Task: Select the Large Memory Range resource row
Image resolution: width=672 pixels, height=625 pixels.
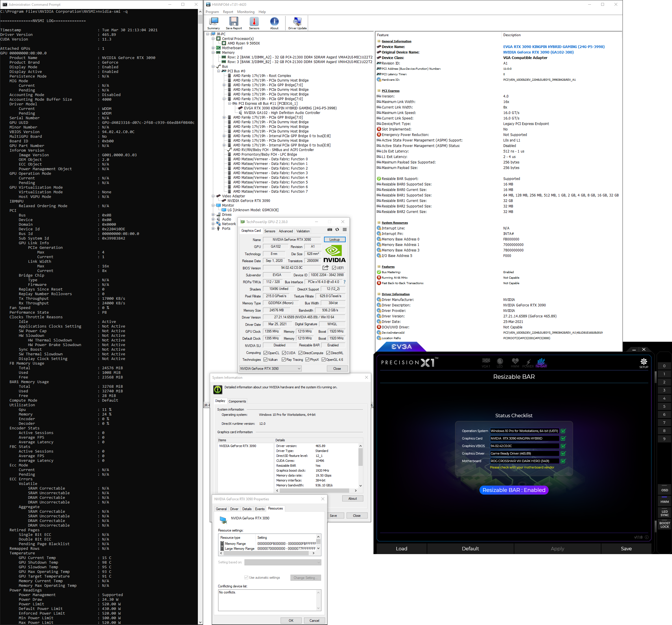Action: tap(268, 549)
